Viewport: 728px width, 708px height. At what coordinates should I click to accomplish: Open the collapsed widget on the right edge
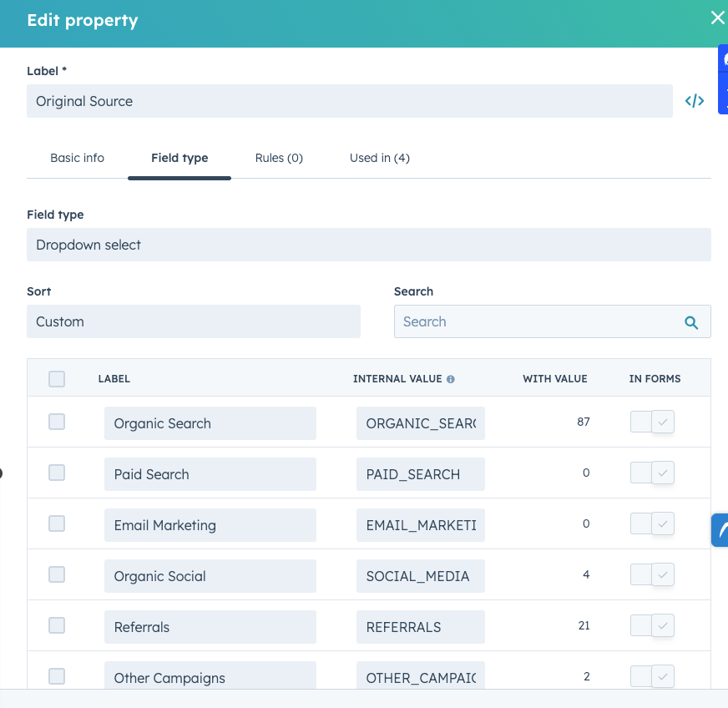pos(721,530)
